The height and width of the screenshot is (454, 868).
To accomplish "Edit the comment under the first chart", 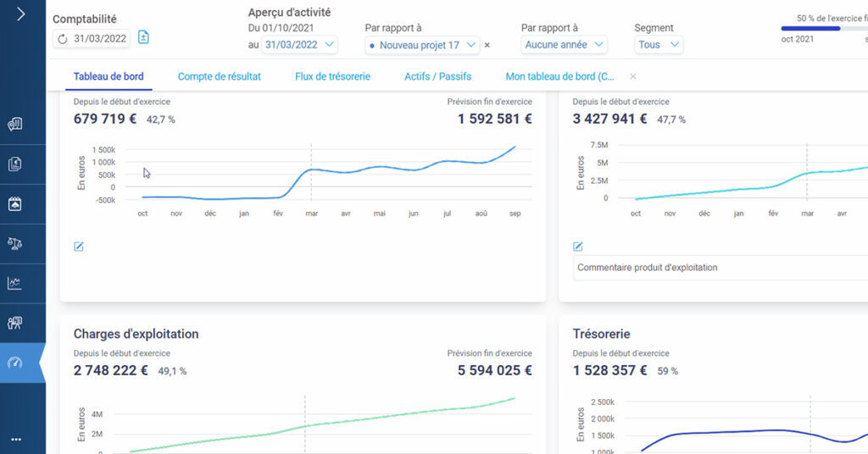I will coord(79,246).
